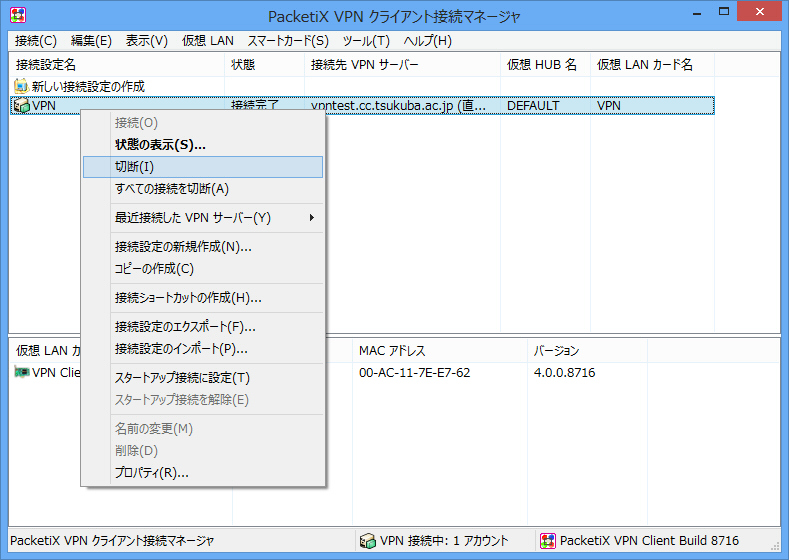Click the MAC アドレス column header
This screenshot has width=789, height=560.
440,351
